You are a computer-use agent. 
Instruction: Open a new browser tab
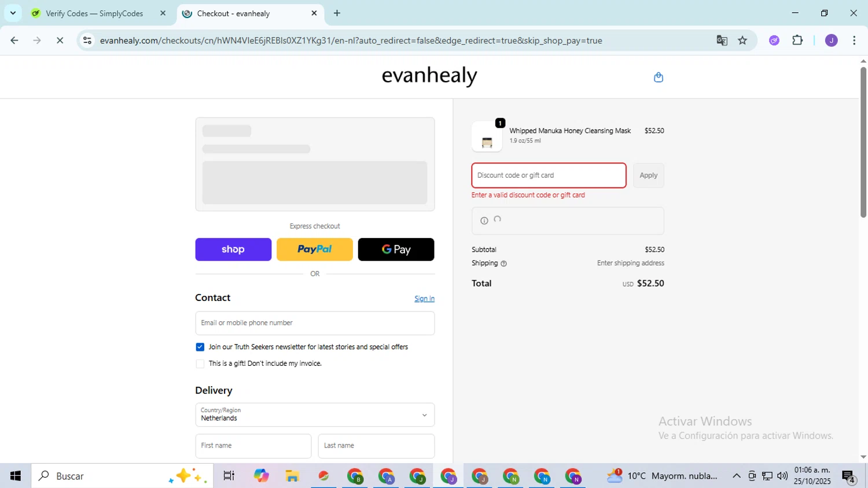[337, 13]
